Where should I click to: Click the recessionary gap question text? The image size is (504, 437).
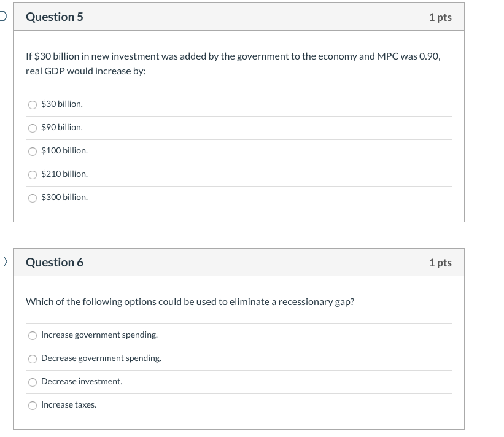[190, 301]
